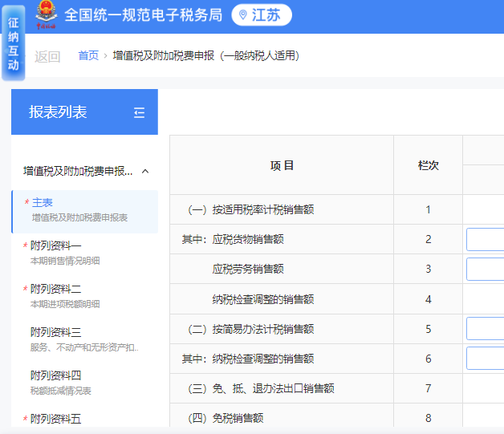Image resolution: width=504 pixels, height=434 pixels.
Task: Click row text （四）免税销售额
Action: pos(226,418)
